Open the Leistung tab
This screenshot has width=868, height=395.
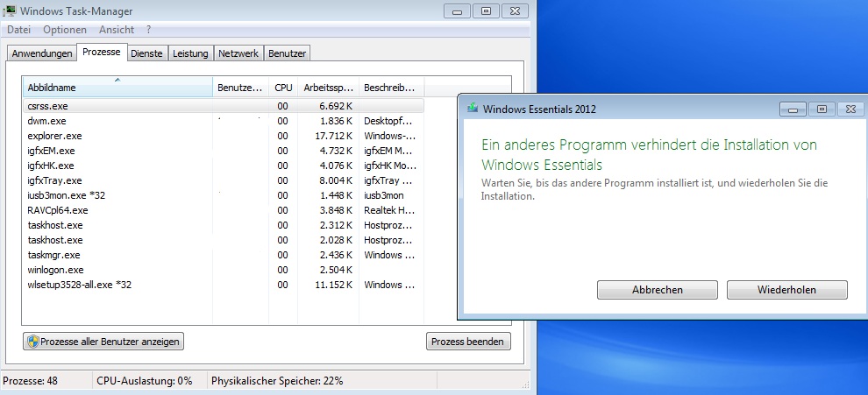pos(190,53)
